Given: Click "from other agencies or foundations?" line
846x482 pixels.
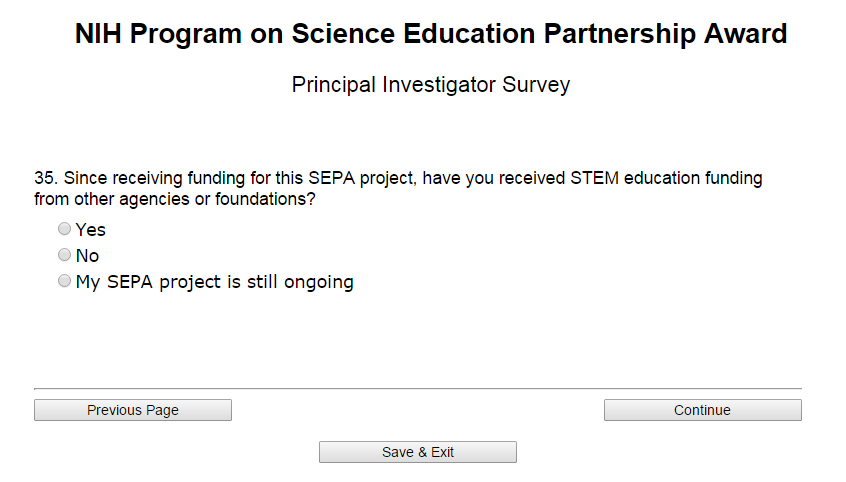Looking at the screenshot, I should 175,199.
